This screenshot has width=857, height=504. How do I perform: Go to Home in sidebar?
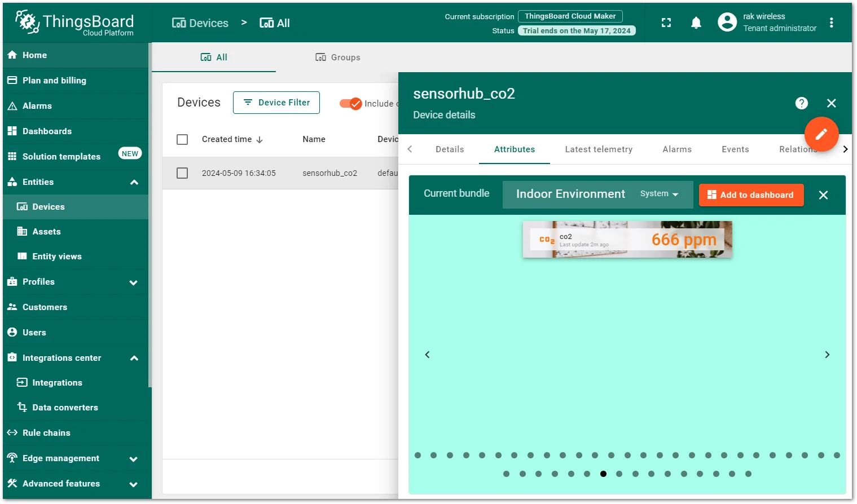76,55
